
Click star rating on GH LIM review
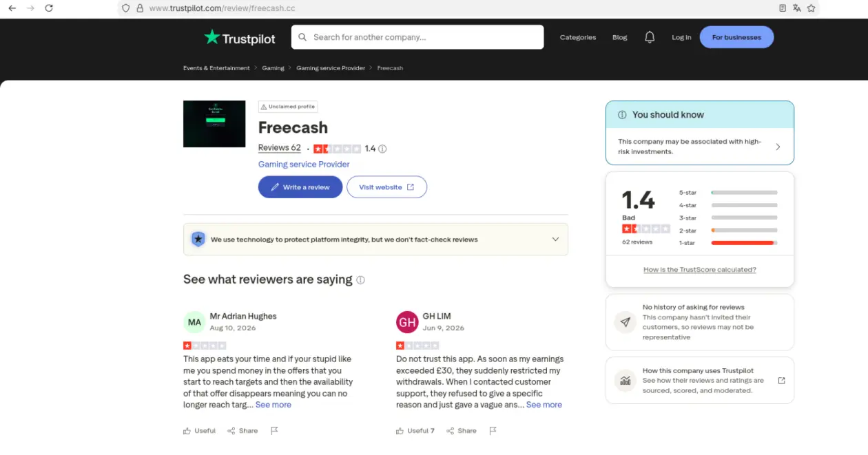(417, 346)
